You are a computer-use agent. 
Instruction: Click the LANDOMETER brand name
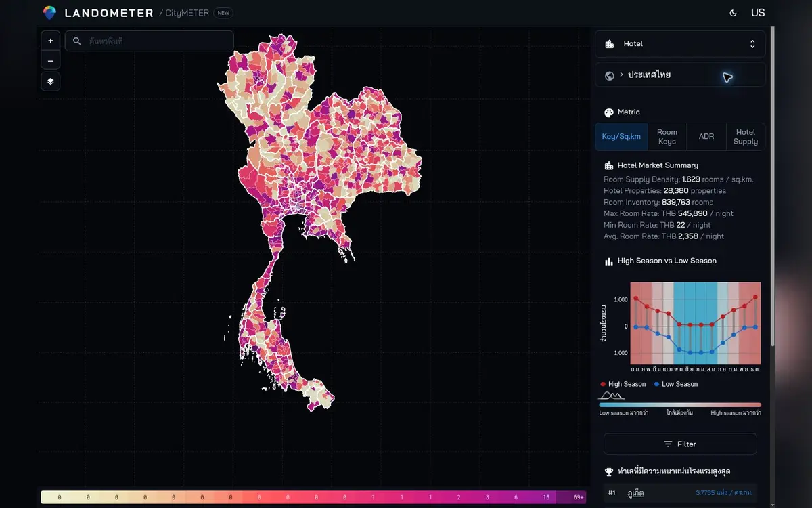point(108,13)
